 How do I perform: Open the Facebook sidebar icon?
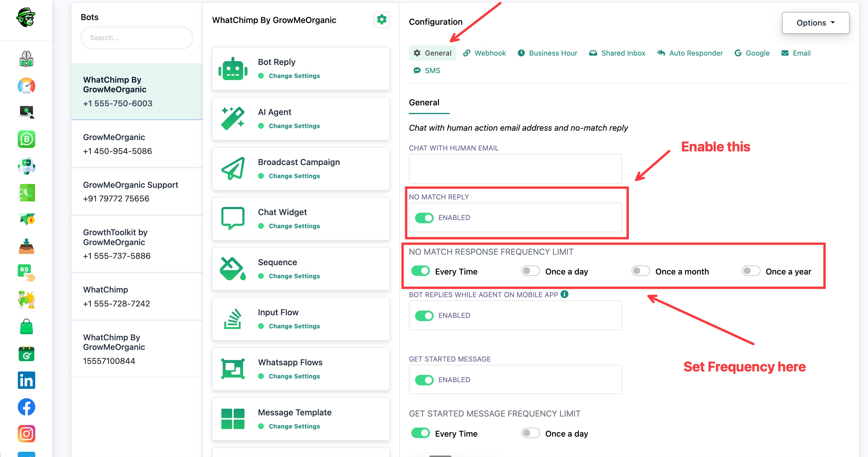pyautogui.click(x=26, y=407)
